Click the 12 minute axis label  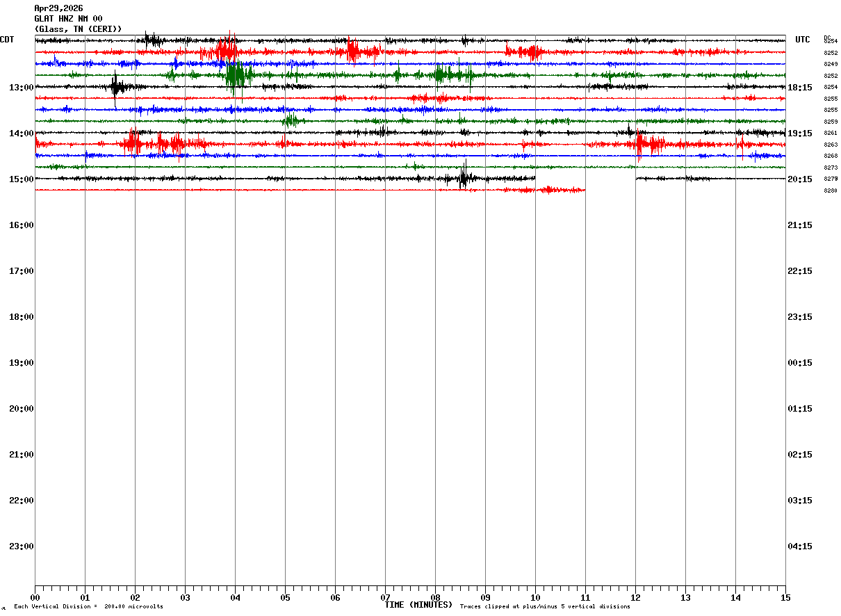(x=635, y=598)
